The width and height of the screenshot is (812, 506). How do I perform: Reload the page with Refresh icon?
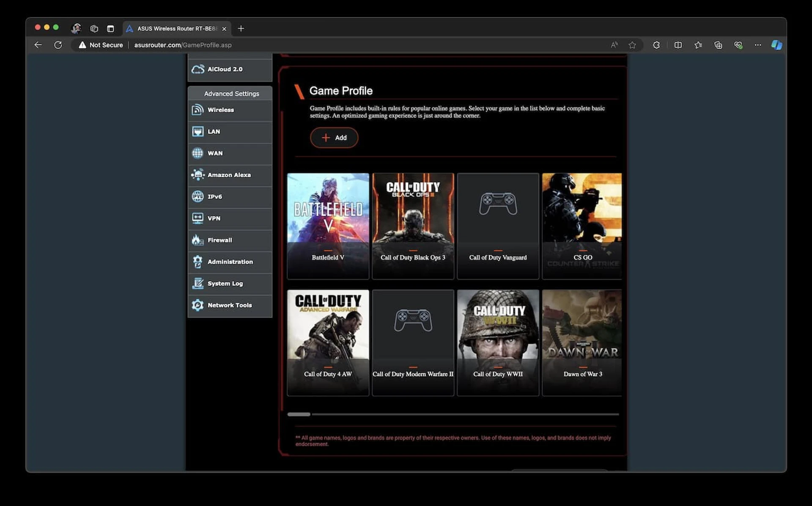(58, 45)
